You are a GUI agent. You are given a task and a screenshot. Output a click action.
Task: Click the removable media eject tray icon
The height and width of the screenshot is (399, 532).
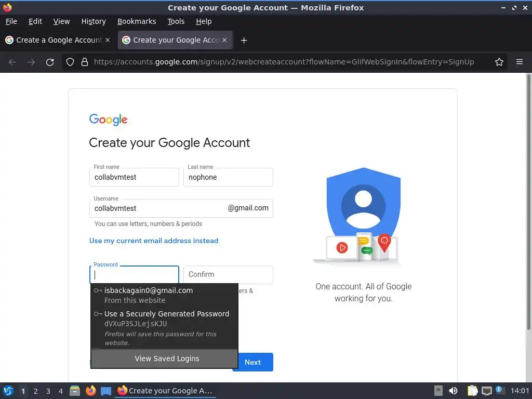pyautogui.click(x=438, y=391)
